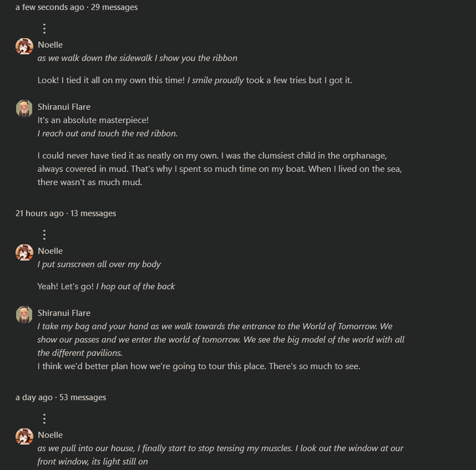Click Noelle's avatar in the day-old chat
Screen dimensions: 476x470
24,437
